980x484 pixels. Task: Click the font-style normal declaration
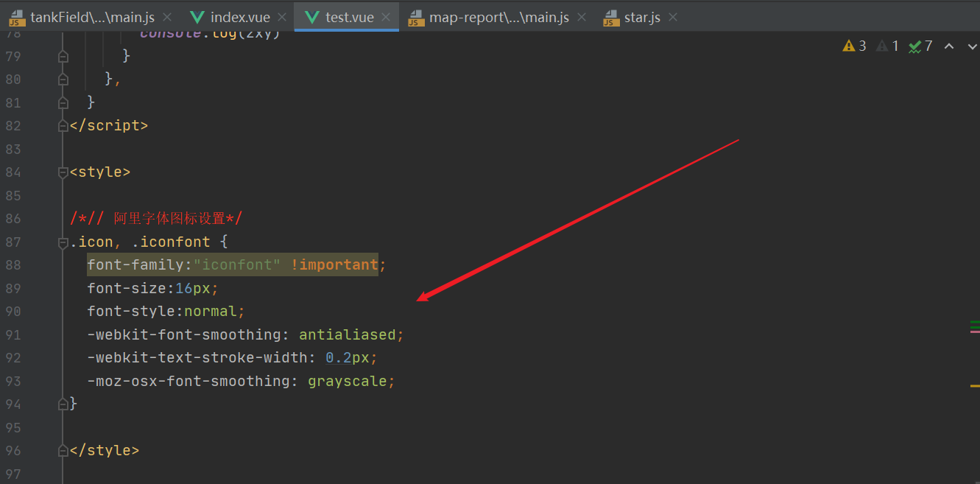pos(166,311)
